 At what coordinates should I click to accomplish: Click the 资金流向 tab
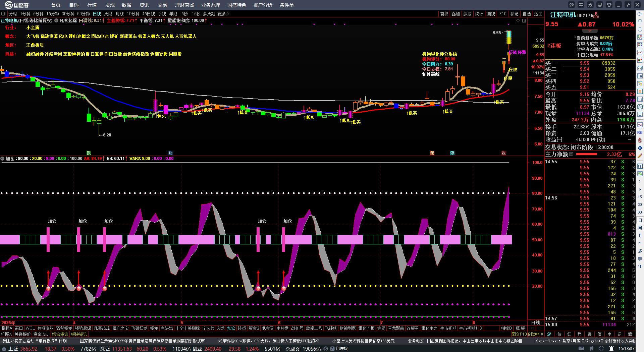click(x=42, y=334)
